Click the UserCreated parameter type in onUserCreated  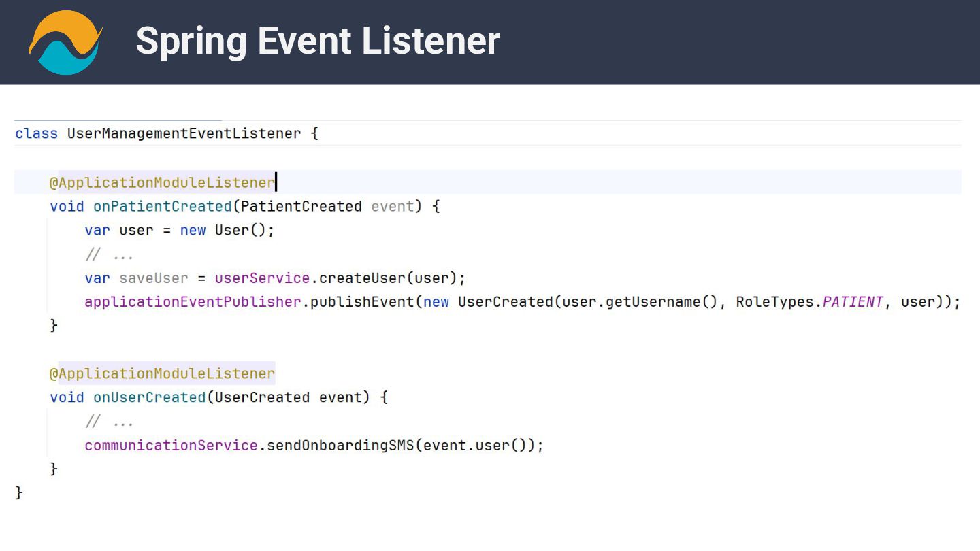[262, 397]
